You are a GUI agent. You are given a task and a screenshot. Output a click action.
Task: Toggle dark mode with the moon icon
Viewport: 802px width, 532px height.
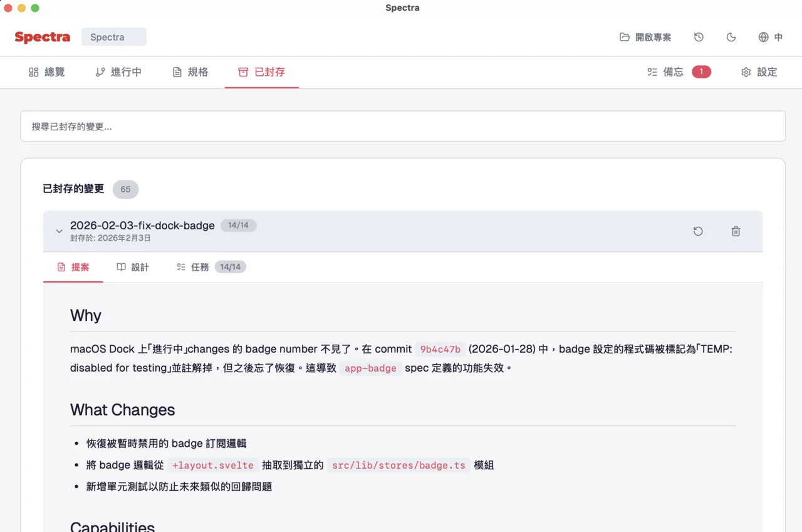point(731,37)
